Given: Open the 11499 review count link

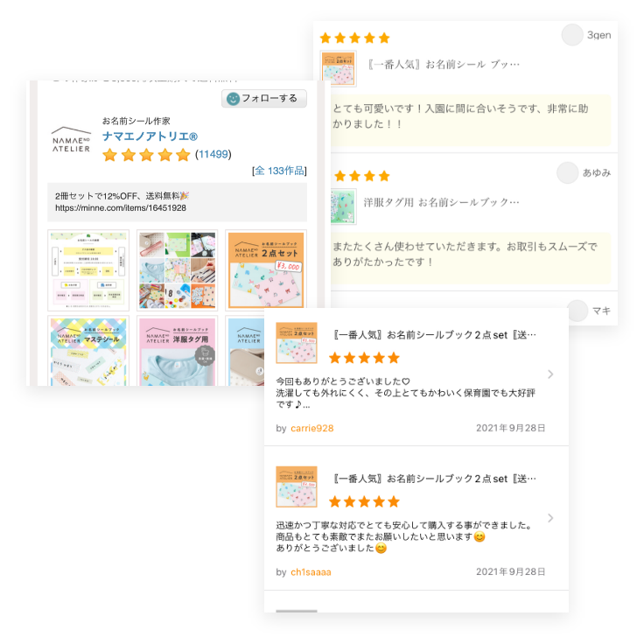Looking at the screenshot, I should click(x=213, y=154).
